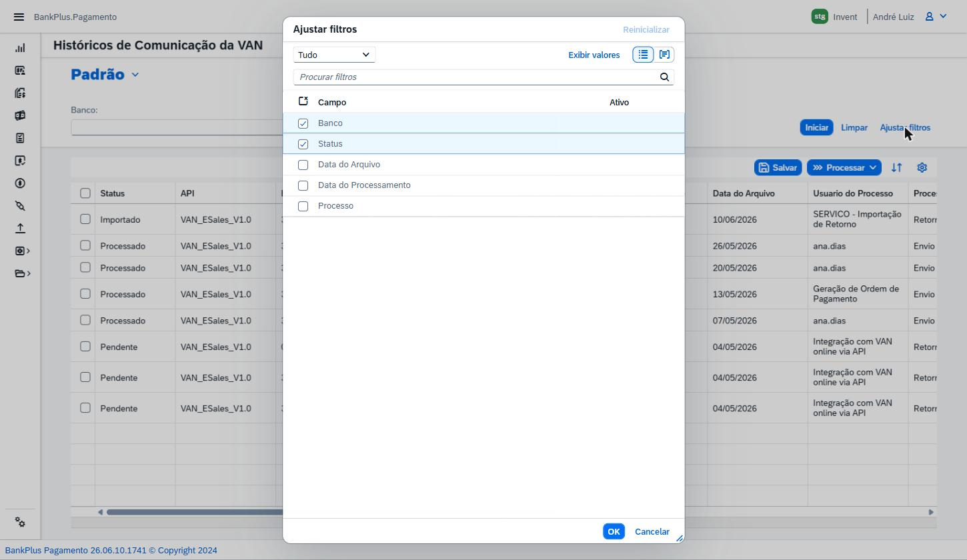Check the Data do Arquivo filter
This screenshot has width=967, height=560.
pos(303,165)
